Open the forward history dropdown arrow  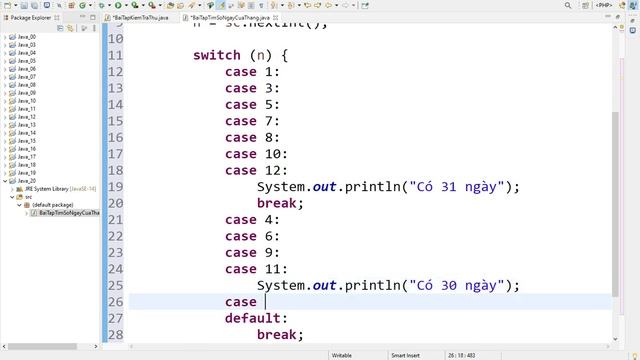(x=354, y=6)
